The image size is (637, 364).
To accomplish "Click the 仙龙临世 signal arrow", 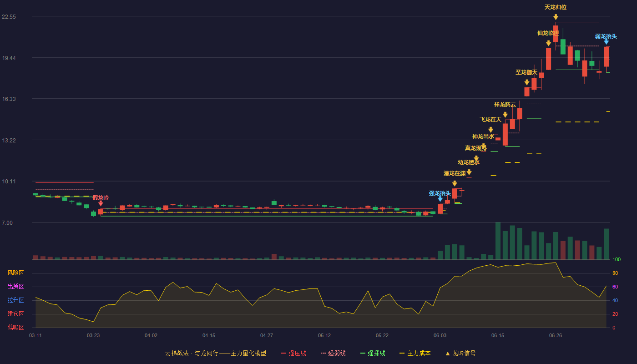I will [548, 43].
